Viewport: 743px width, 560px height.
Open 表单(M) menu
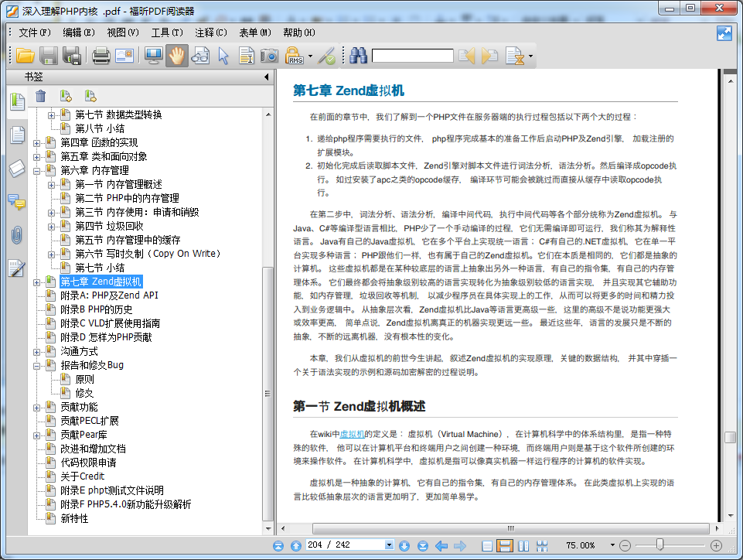click(x=255, y=32)
